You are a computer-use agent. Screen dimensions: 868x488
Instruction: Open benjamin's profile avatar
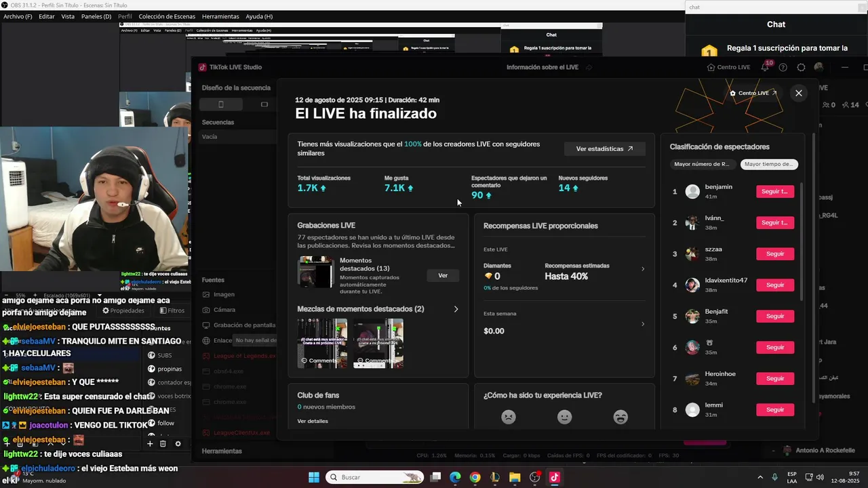[692, 192]
